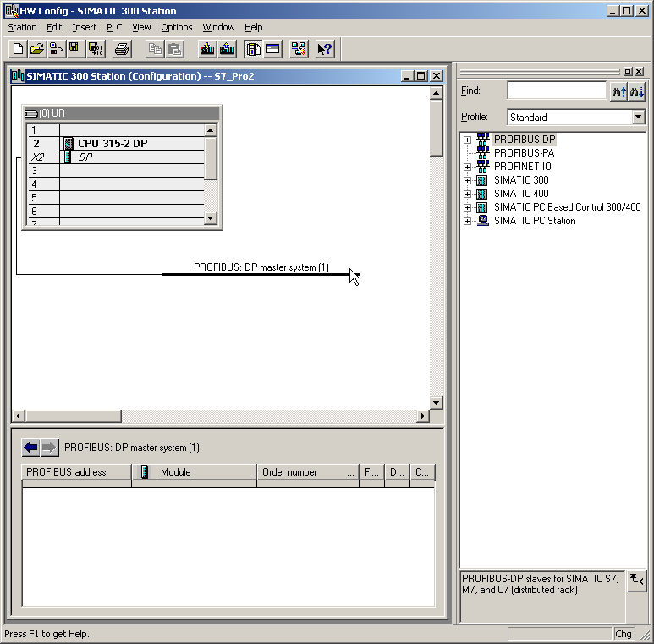Click the configuration window vertical scrollbar down arrow
Screen dimensions: 654x644
click(x=437, y=403)
